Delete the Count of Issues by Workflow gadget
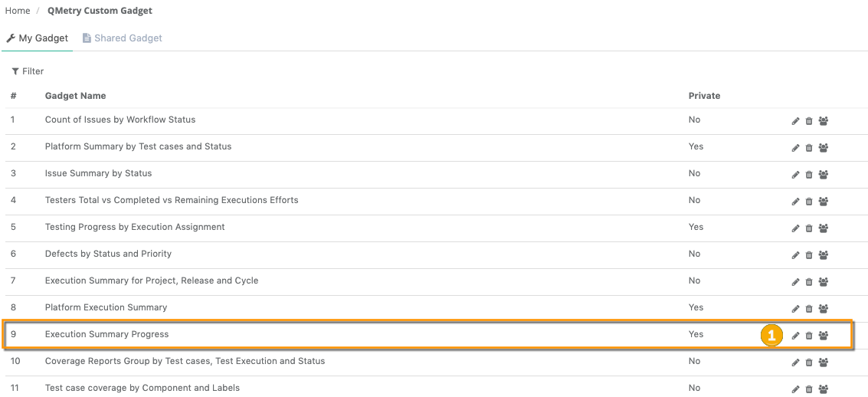868x397 pixels. pyautogui.click(x=809, y=121)
